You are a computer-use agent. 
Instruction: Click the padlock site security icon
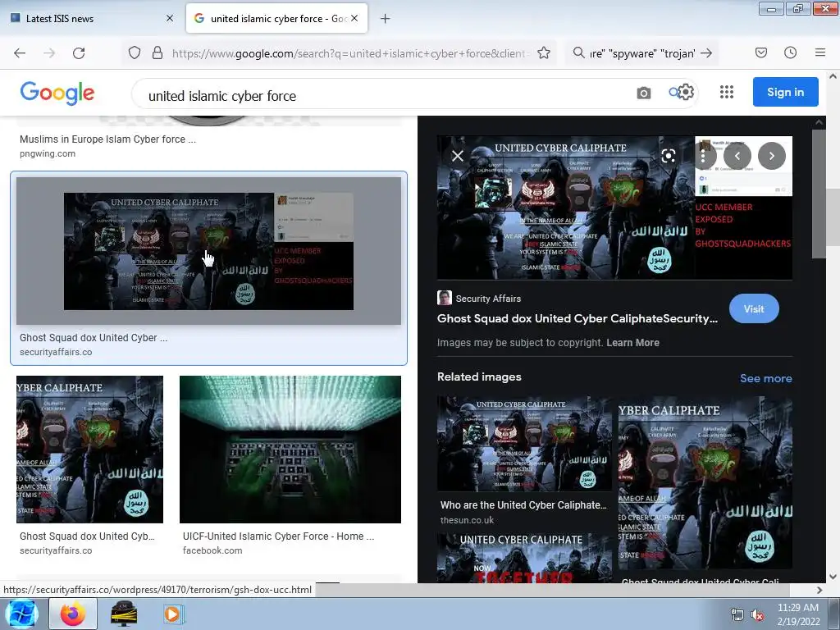157,52
